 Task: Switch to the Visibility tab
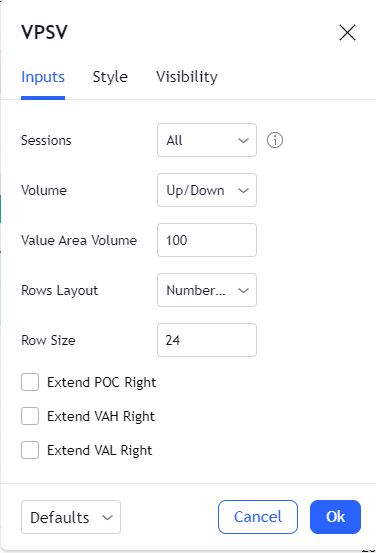pyautogui.click(x=187, y=77)
